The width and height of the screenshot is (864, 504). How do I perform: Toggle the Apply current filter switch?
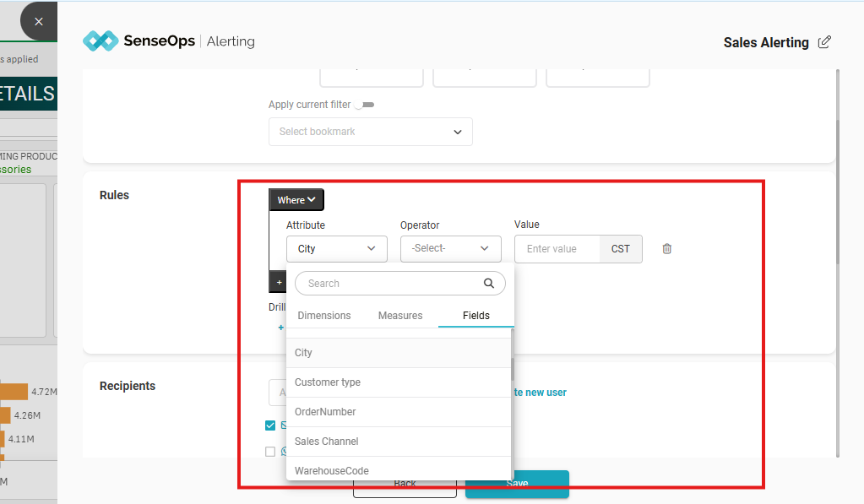tap(365, 105)
